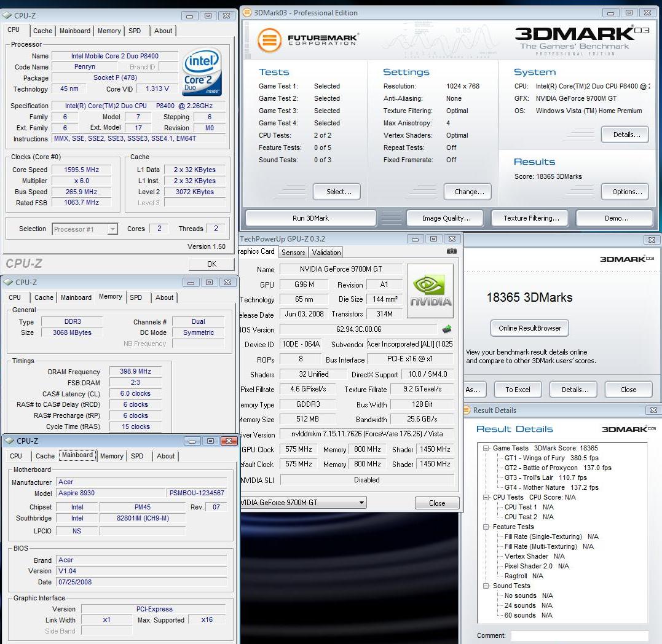Click the NVIDIA logo in GPU-Z

[x=430, y=291]
